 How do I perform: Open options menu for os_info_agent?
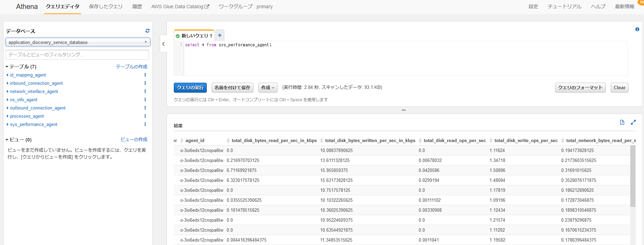coord(145,100)
